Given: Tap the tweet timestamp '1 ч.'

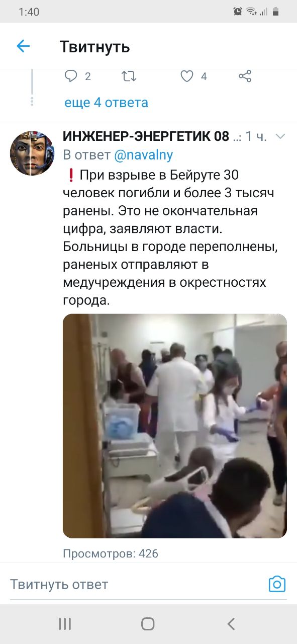Looking at the screenshot, I should click(x=256, y=136).
